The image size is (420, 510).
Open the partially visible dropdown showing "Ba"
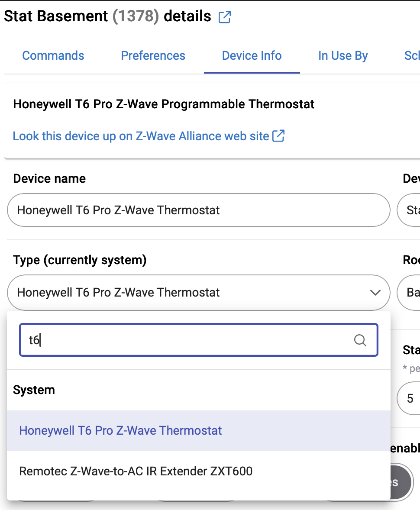(409, 293)
